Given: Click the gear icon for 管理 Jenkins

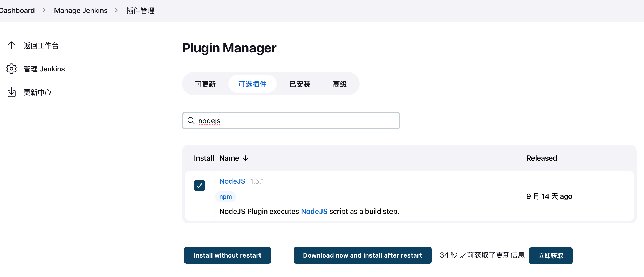Looking at the screenshot, I should 11,69.
